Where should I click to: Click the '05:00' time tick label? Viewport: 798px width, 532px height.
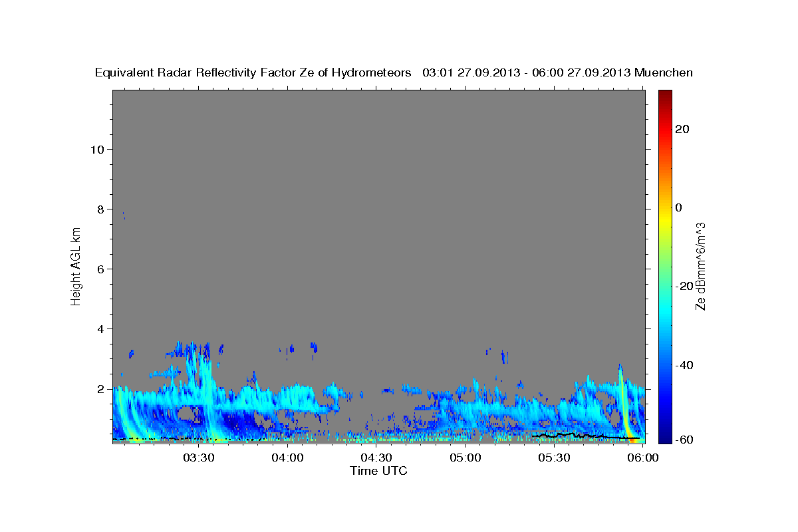pyautogui.click(x=465, y=458)
